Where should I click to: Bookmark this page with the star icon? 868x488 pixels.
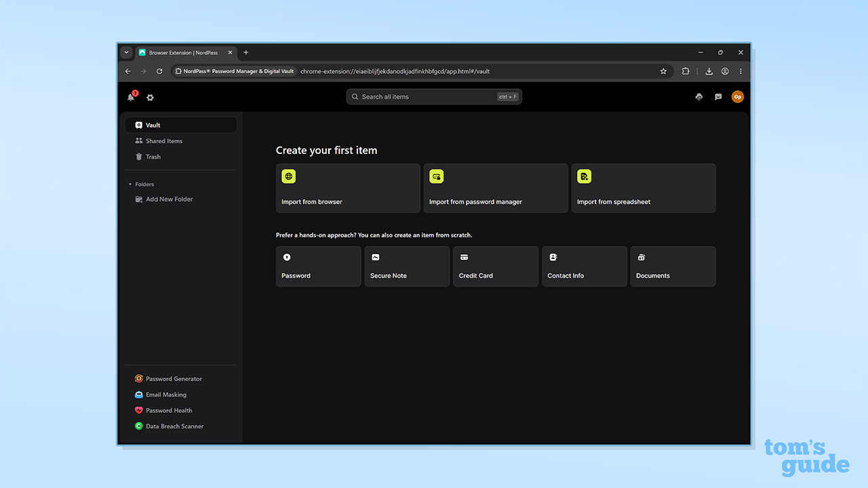663,71
